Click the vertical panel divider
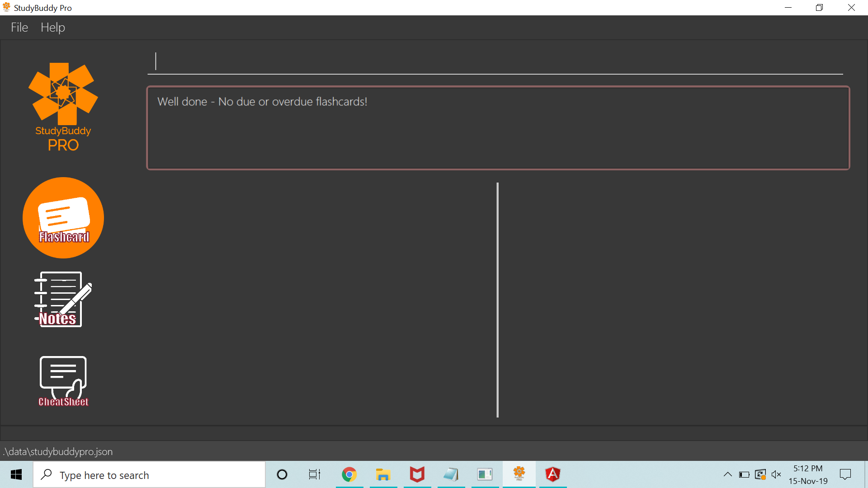Screen dimensions: 868x488 (497, 300)
